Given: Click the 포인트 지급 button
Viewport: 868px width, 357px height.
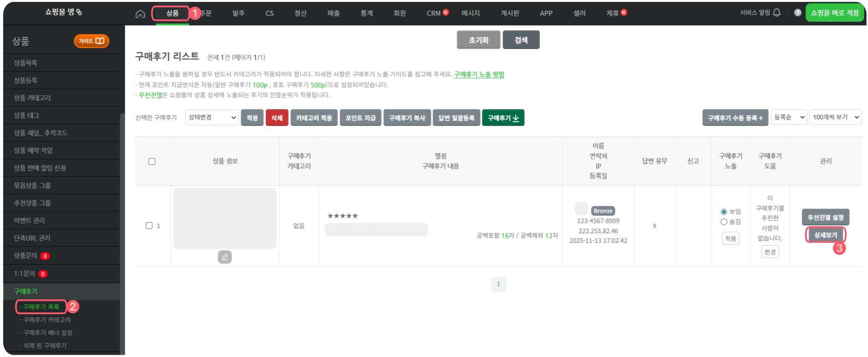Looking at the screenshot, I should point(360,118).
